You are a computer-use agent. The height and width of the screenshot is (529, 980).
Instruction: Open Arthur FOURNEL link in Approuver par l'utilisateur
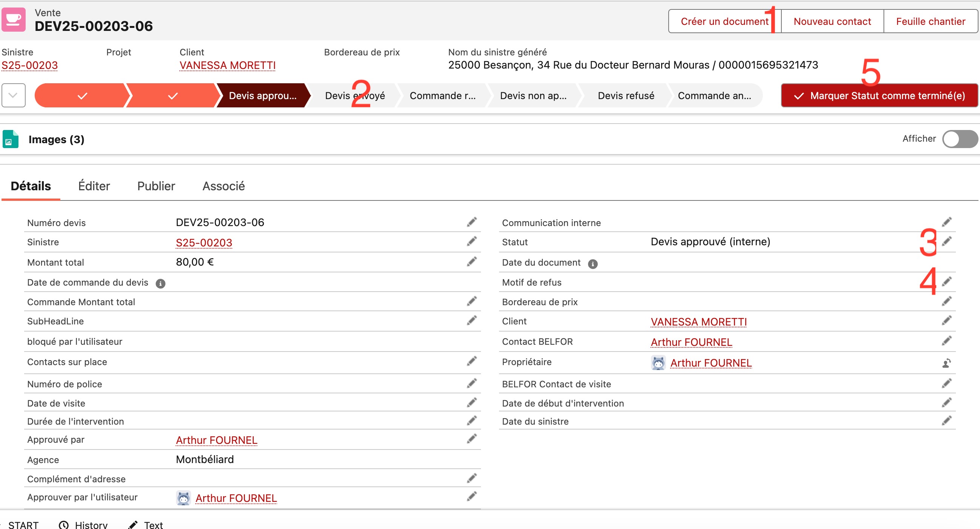click(x=236, y=498)
